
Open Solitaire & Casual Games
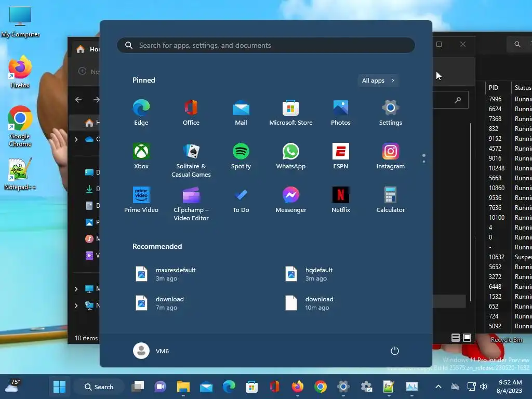[x=191, y=160]
